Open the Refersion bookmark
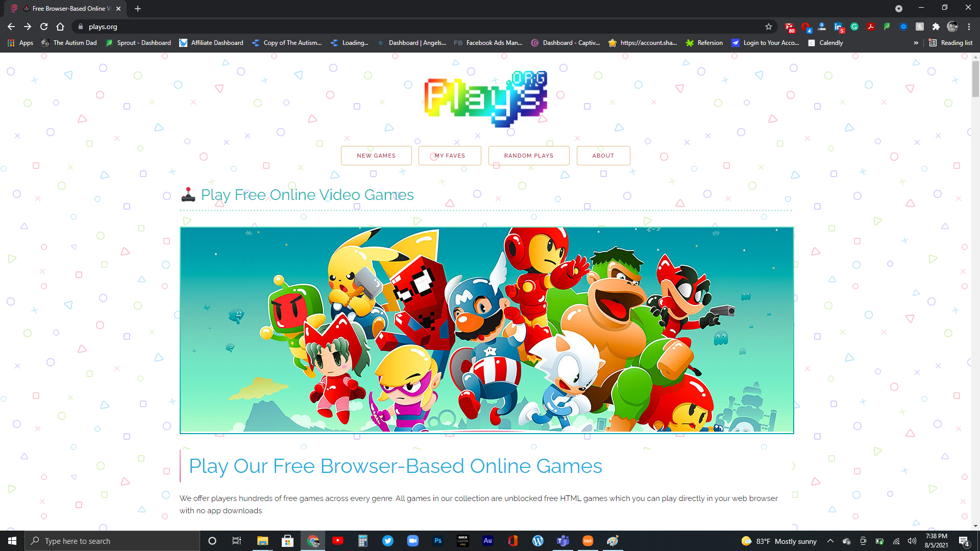 coord(704,43)
